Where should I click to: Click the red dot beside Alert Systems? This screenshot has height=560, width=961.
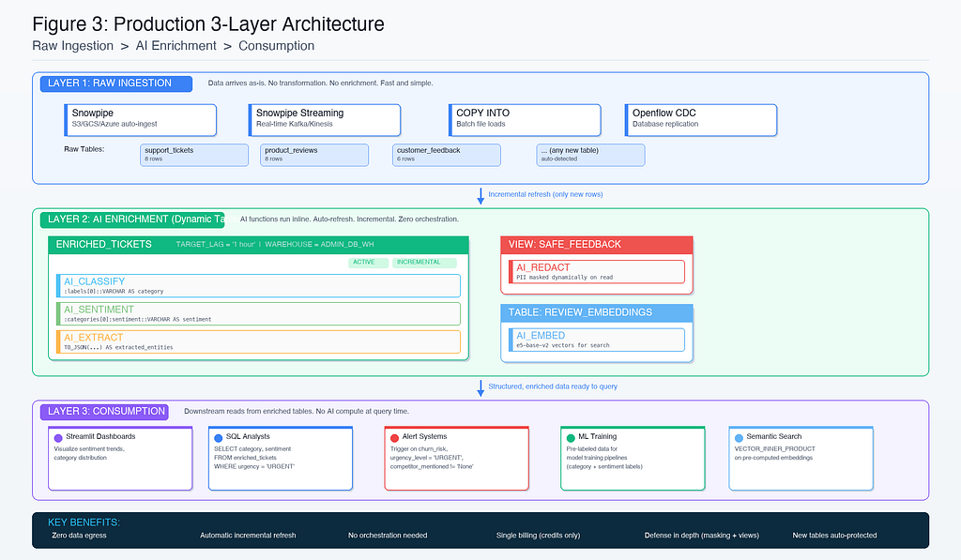(395, 437)
